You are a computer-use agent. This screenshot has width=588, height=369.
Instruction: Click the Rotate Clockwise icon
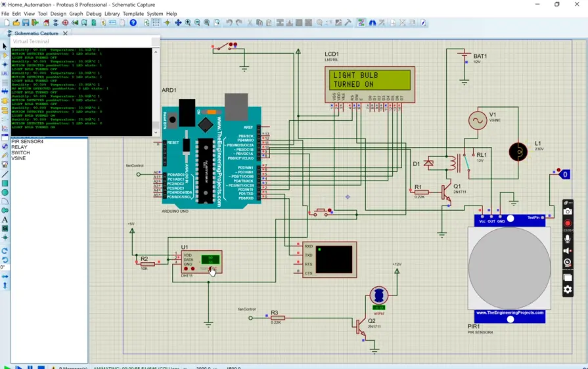[5, 251]
